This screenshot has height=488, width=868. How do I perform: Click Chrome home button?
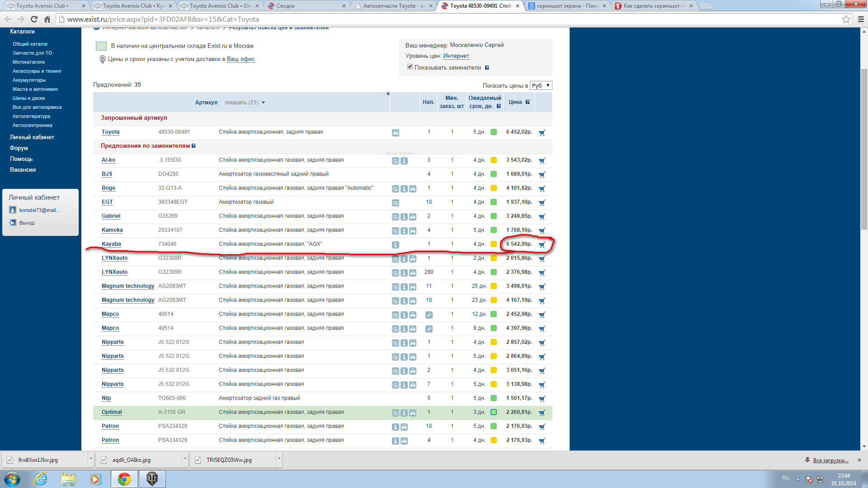click(47, 19)
